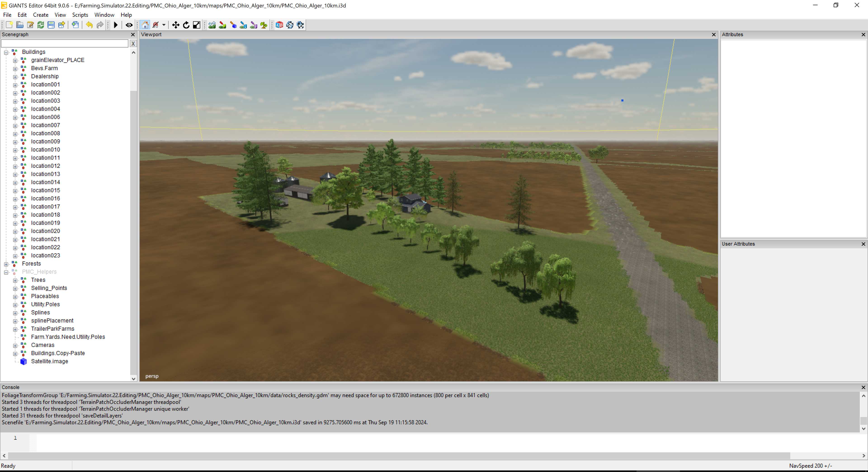
Task: Expand the Bevs.Farm node
Action: point(15,69)
